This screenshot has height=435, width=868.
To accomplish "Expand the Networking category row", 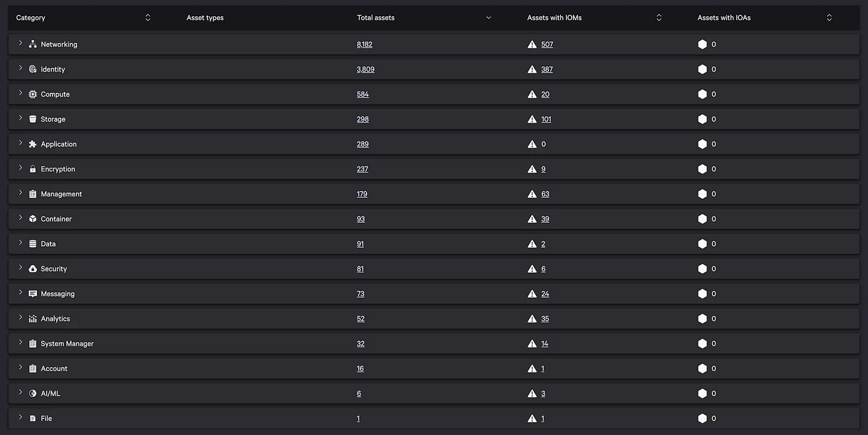I will (21, 43).
